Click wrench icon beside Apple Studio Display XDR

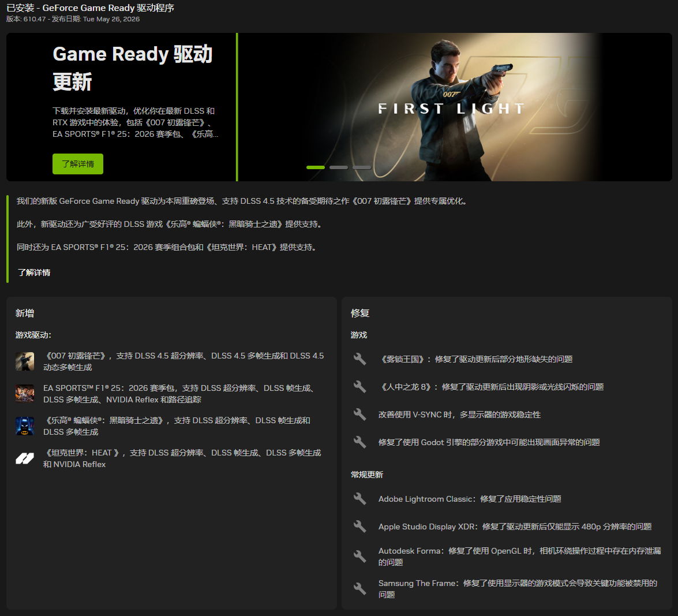point(359,527)
